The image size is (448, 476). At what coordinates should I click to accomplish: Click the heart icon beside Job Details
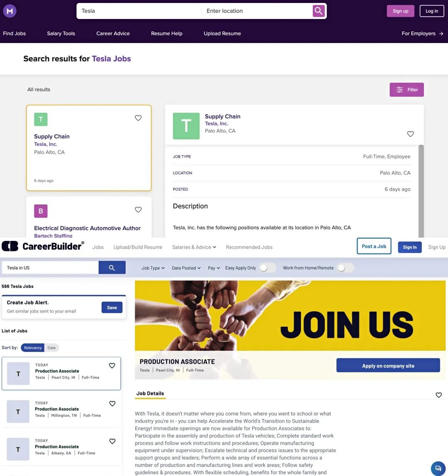(438, 395)
